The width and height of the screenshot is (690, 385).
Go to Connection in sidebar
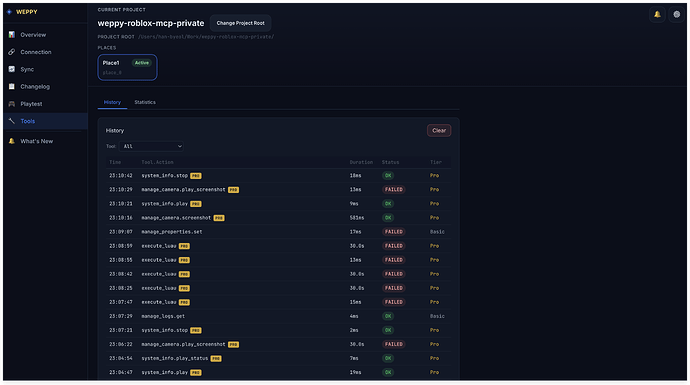[x=36, y=52]
